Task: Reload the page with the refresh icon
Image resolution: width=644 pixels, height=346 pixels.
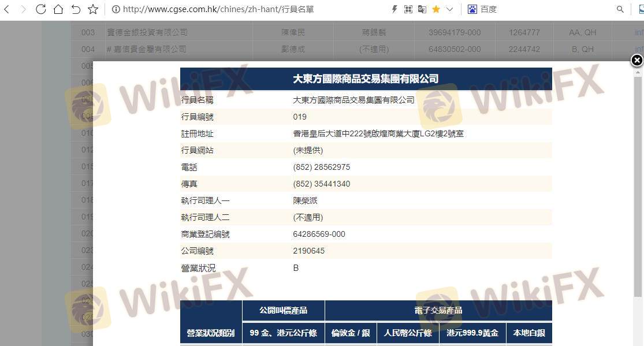Action: click(x=40, y=9)
